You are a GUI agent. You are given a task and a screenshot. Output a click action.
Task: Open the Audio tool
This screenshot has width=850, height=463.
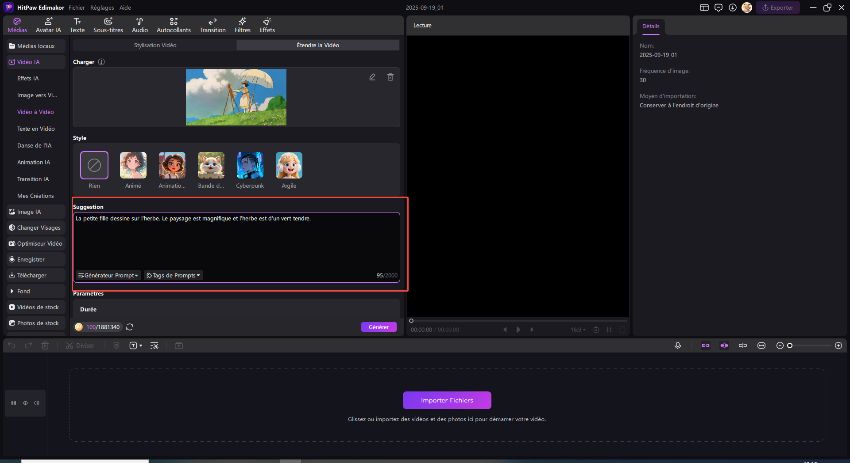click(140, 25)
